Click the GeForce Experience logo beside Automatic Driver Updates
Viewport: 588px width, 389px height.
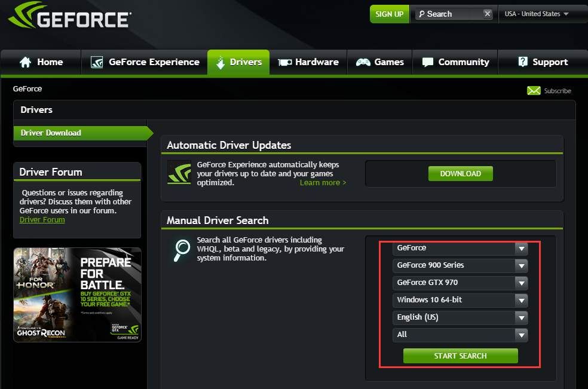[179, 173]
